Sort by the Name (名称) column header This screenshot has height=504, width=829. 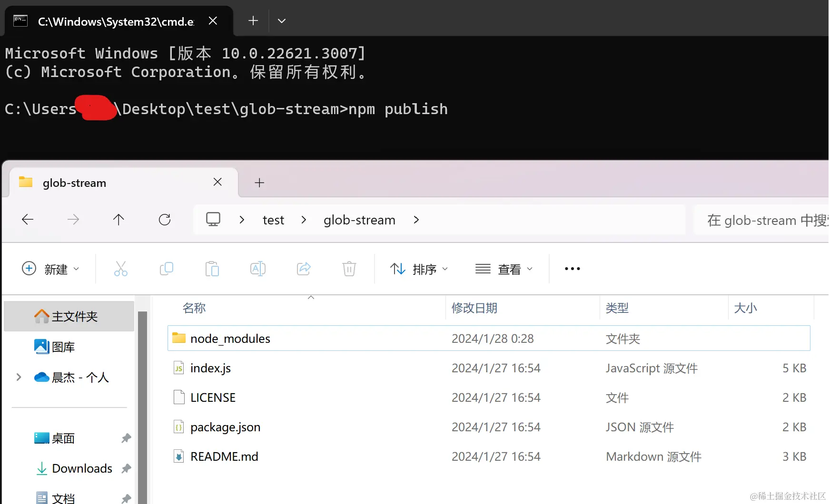194,308
